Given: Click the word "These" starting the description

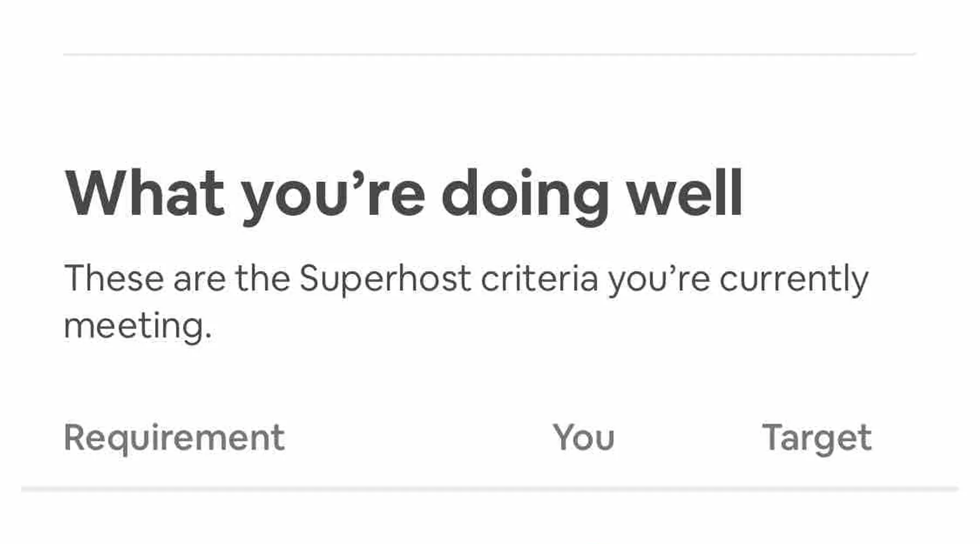Looking at the screenshot, I should pyautogui.click(x=114, y=279).
